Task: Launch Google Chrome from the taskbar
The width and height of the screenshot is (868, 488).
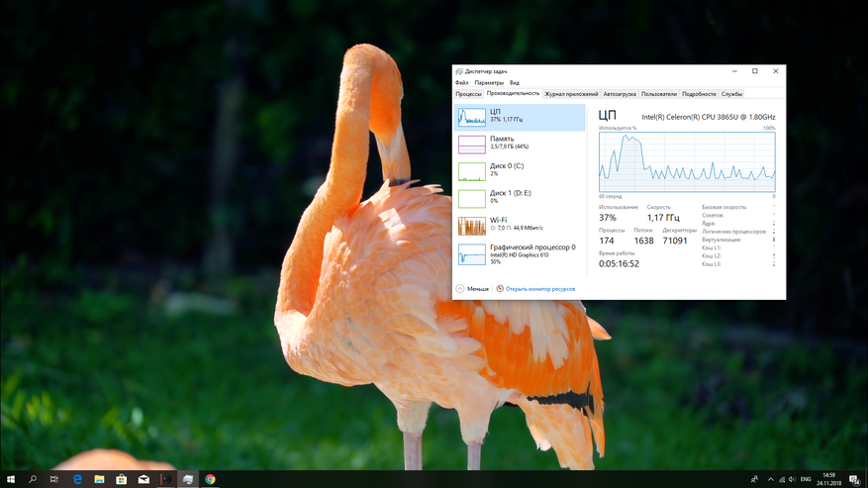Action: coord(210,479)
